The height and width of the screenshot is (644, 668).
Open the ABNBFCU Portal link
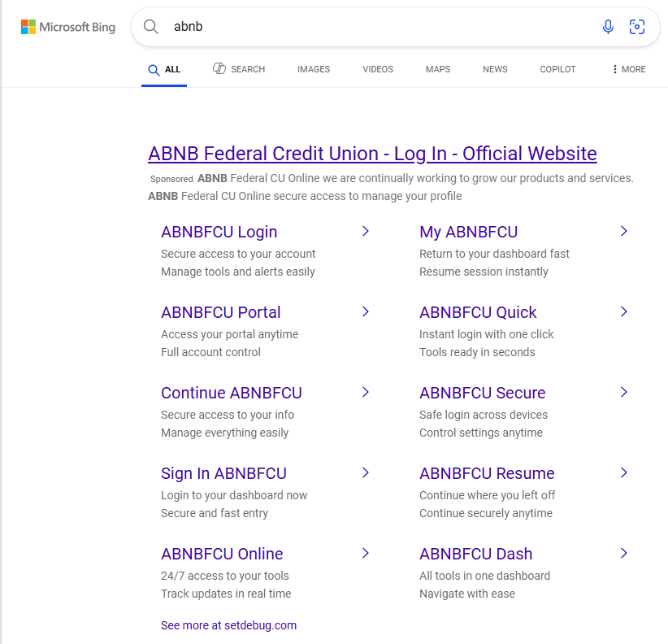coord(221,312)
